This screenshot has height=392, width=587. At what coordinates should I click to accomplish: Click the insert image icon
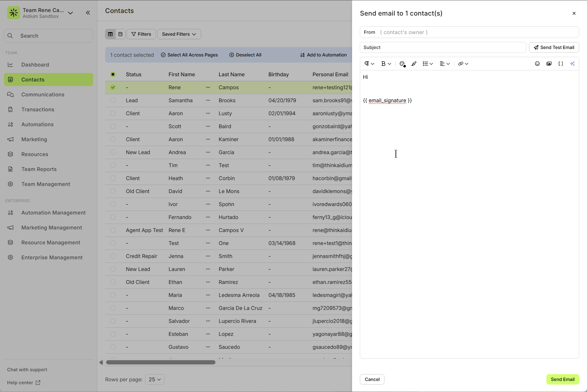pos(549,64)
